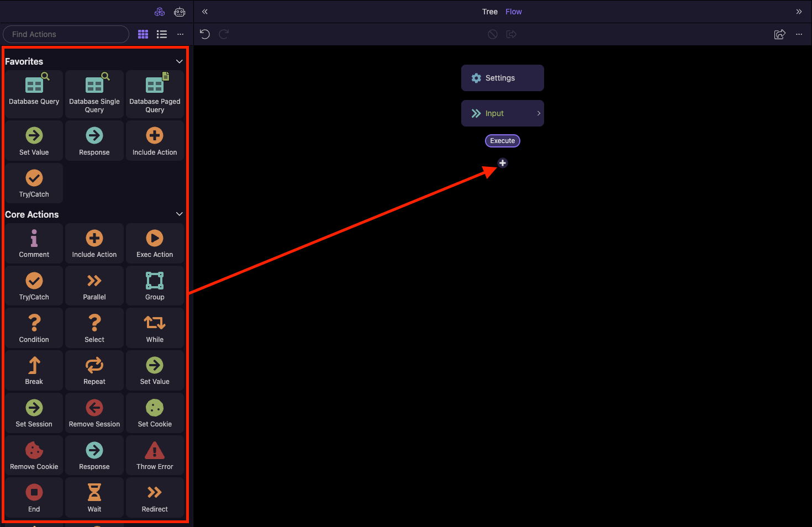Pick Include Action under Core Actions
The width and height of the screenshot is (812, 527).
[x=94, y=243]
